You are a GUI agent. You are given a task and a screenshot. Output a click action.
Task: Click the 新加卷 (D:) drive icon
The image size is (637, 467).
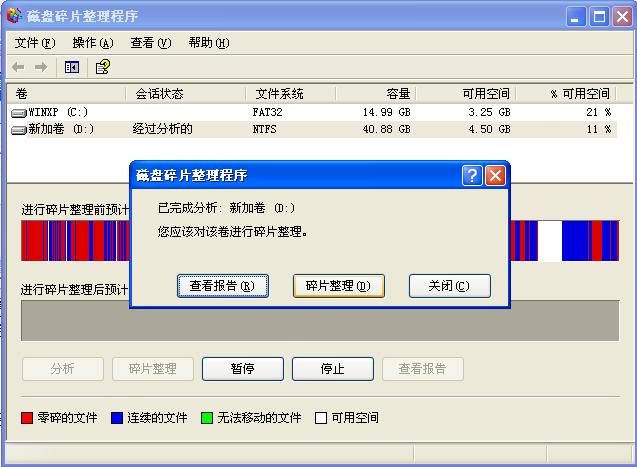pyautogui.click(x=19, y=130)
